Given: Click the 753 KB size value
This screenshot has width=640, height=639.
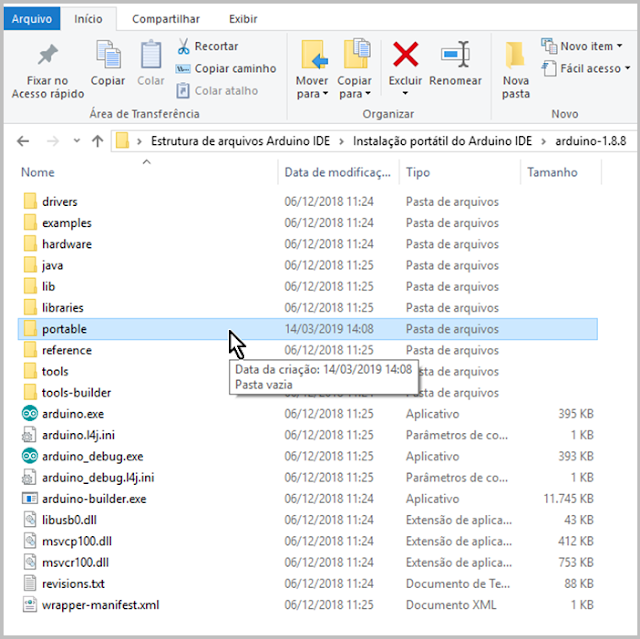Looking at the screenshot, I should [x=576, y=562].
